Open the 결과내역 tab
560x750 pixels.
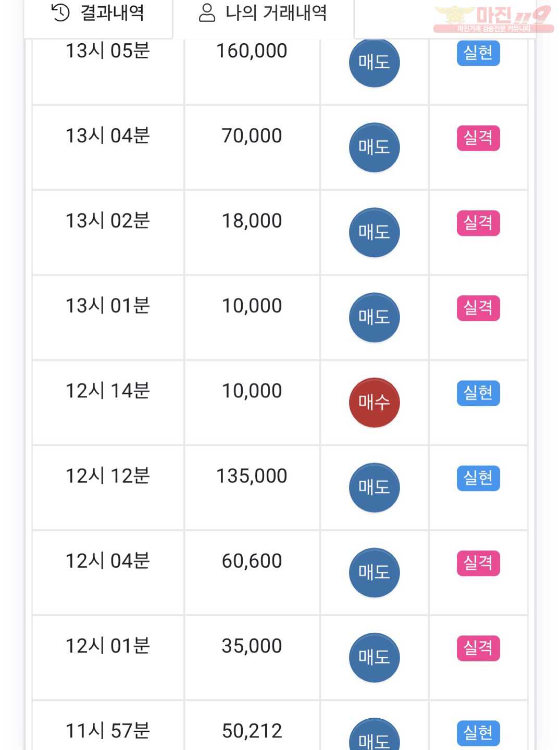tap(98, 13)
